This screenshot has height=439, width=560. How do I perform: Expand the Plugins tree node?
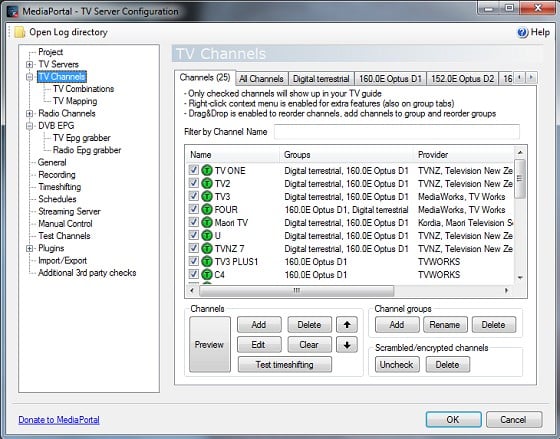(30, 248)
